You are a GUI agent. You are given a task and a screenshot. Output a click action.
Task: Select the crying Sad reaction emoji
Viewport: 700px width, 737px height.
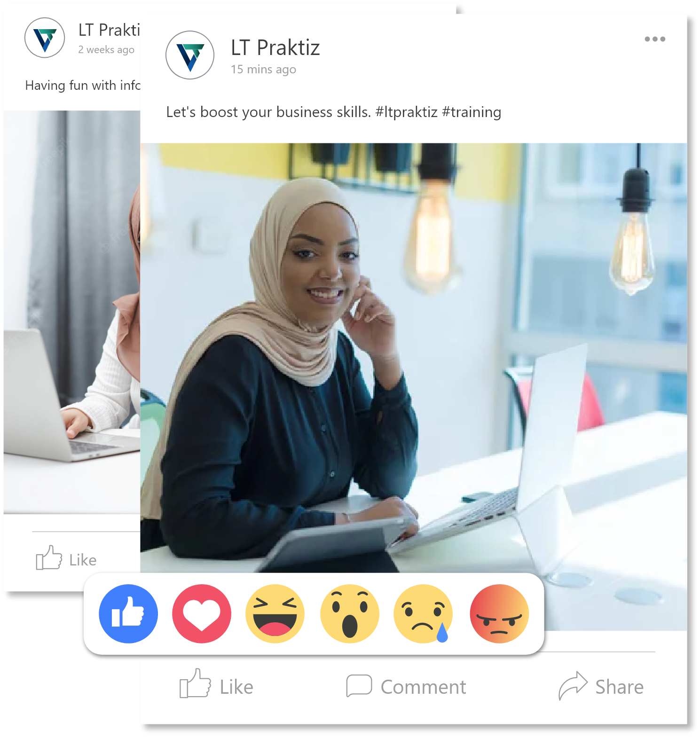[x=423, y=613]
